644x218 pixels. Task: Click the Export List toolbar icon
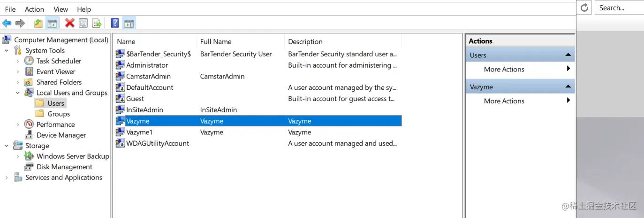97,23
